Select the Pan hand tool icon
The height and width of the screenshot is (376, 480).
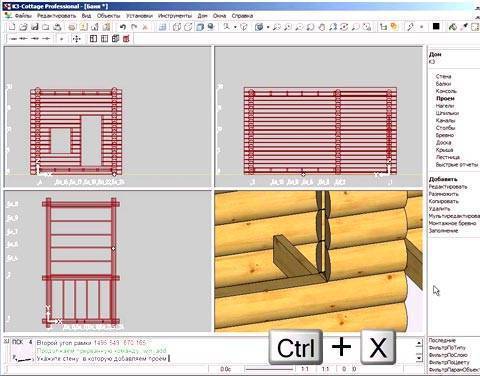click(x=322, y=27)
